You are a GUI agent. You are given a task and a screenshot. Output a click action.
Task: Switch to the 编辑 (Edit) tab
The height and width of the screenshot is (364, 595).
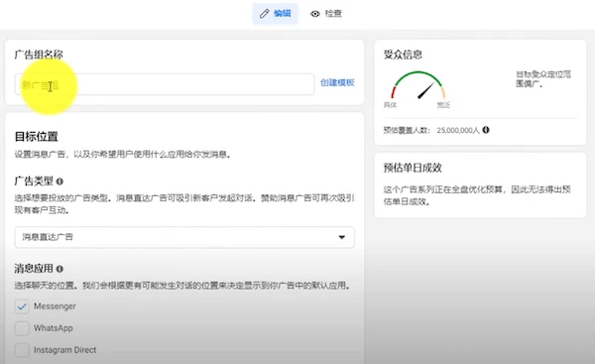pyautogui.click(x=275, y=14)
